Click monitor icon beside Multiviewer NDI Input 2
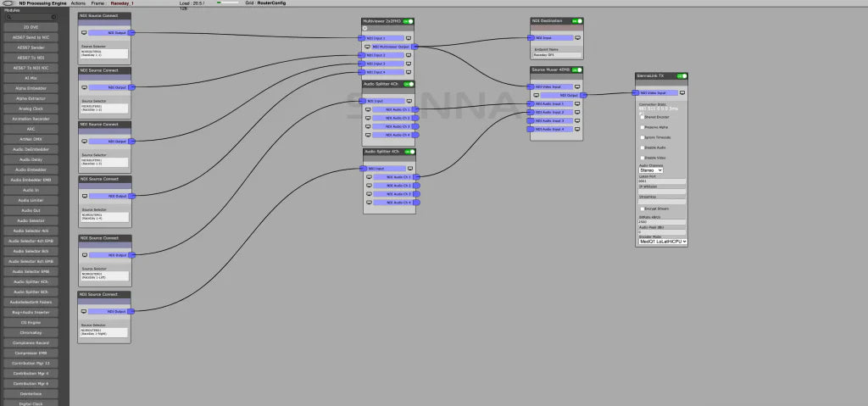The image size is (868, 406). 409,55
